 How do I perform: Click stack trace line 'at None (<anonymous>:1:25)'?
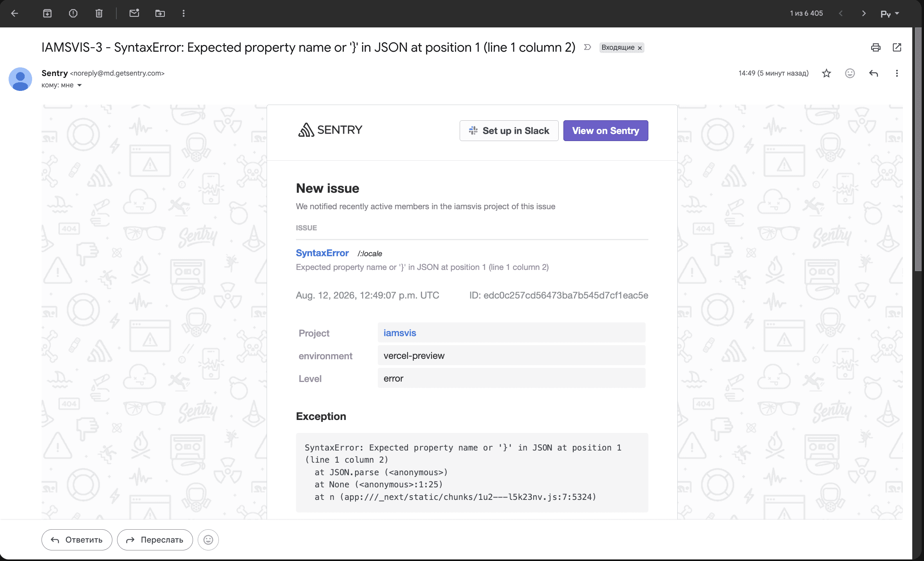tap(379, 485)
